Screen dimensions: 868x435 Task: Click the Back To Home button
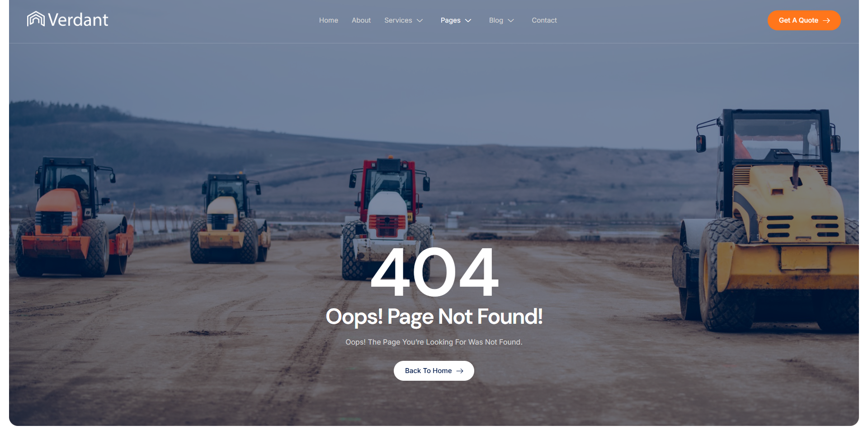(x=434, y=371)
